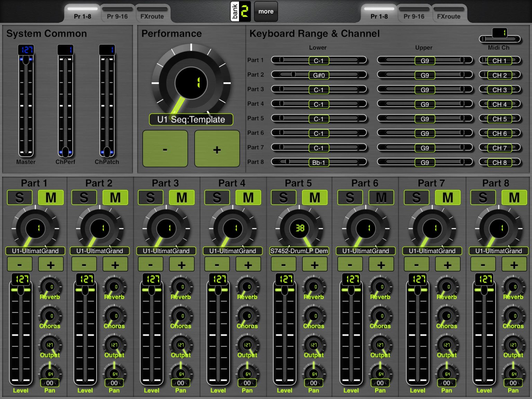Image resolution: width=532 pixels, height=399 pixels.
Task: Click the Part 6 Pan knob
Action: point(381,373)
